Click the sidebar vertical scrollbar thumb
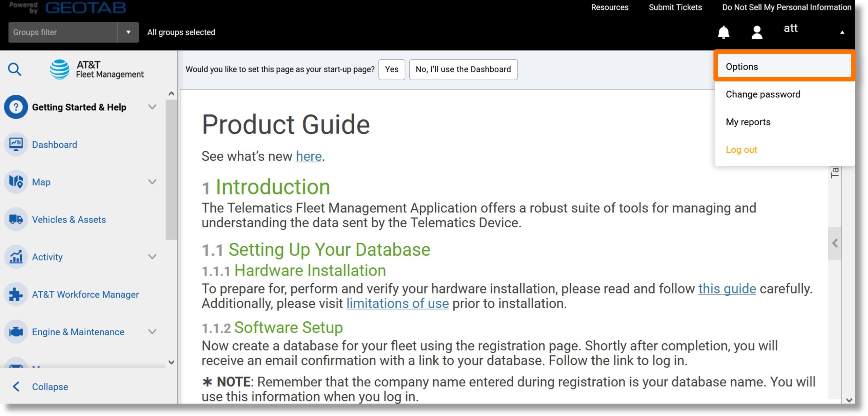The image size is (868, 416). pyautogui.click(x=171, y=170)
